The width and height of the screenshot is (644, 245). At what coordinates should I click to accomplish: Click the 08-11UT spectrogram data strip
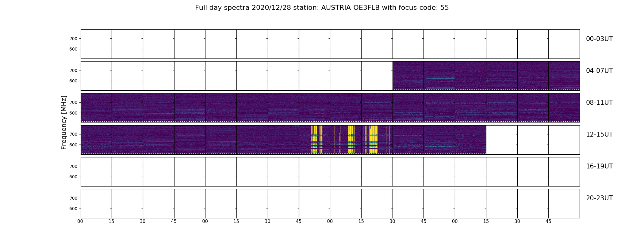(x=330, y=108)
